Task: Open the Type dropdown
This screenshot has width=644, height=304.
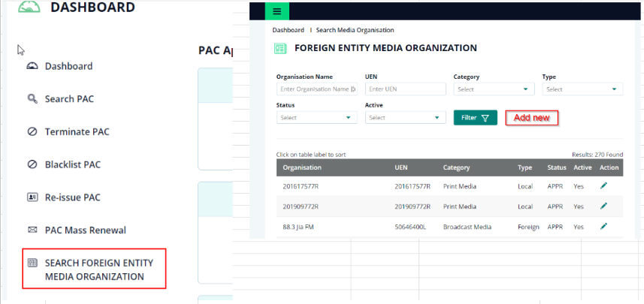Action: point(582,89)
